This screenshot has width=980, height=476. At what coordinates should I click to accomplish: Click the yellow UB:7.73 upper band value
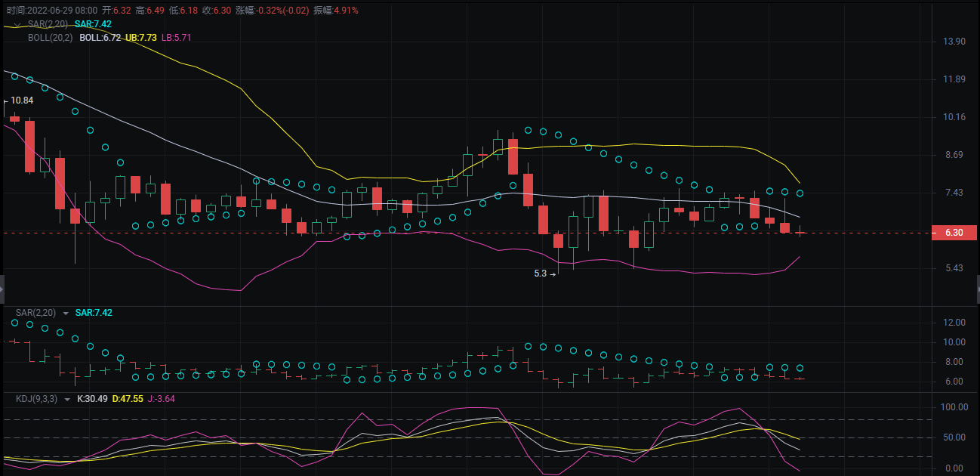[x=141, y=37]
